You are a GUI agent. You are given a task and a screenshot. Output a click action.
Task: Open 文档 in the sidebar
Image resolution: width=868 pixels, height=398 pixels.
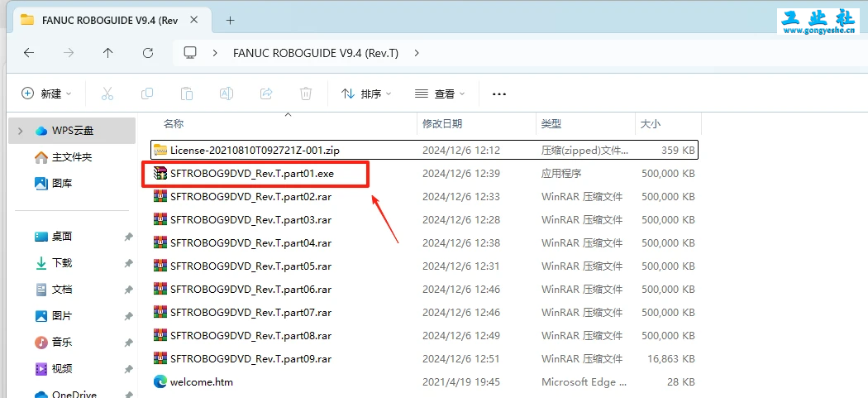(62, 290)
